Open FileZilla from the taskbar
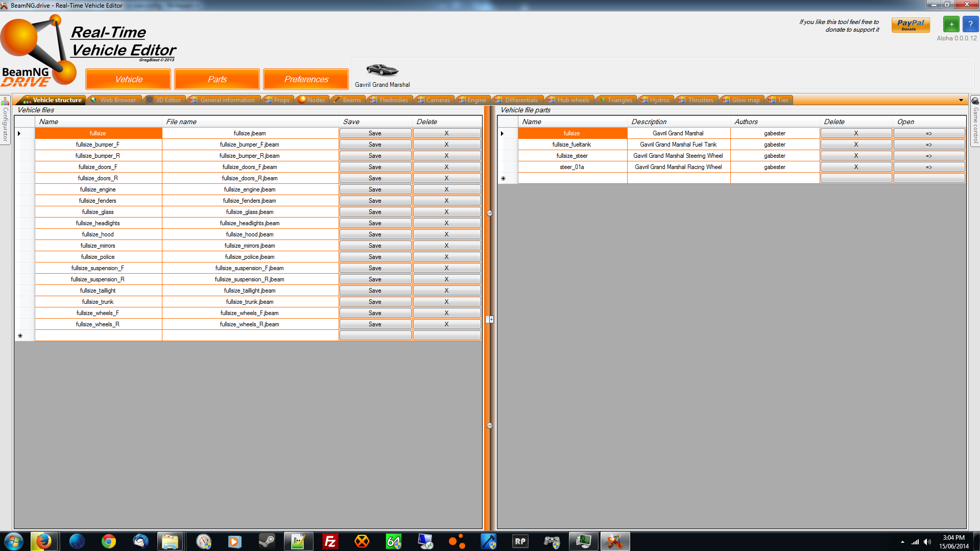 (330, 541)
